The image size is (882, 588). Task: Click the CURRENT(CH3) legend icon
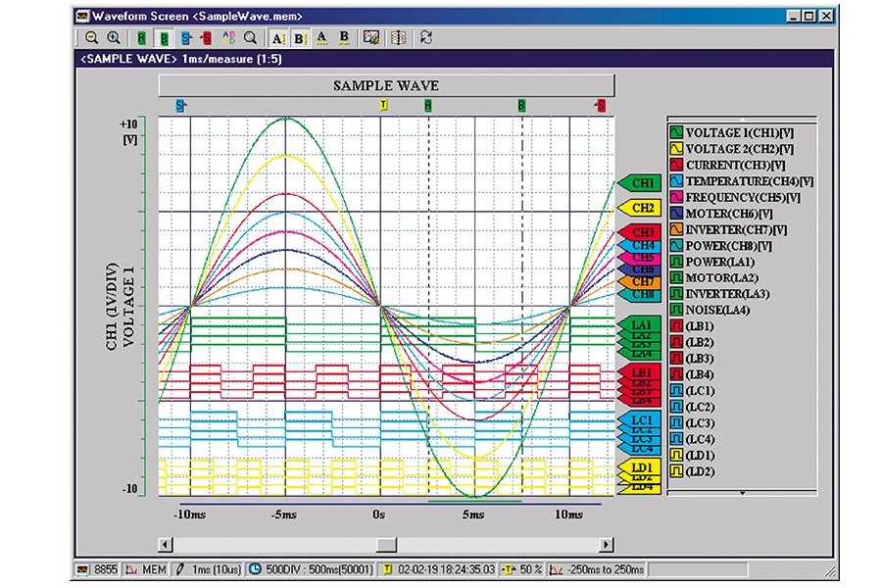(676, 165)
